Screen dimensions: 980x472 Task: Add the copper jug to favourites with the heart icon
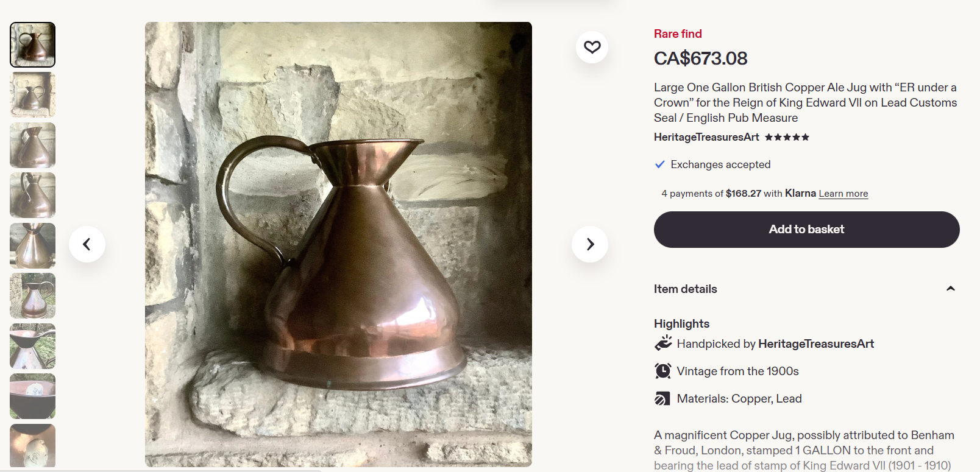[592, 47]
